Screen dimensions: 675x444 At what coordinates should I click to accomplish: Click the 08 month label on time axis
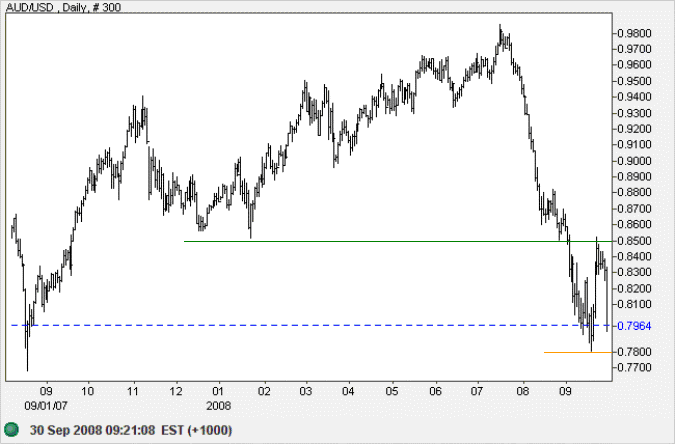pos(523,391)
